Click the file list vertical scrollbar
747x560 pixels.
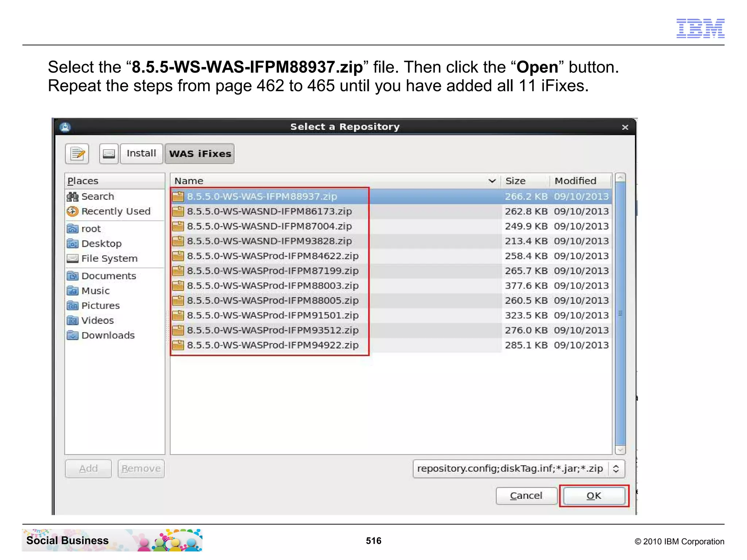(x=620, y=314)
